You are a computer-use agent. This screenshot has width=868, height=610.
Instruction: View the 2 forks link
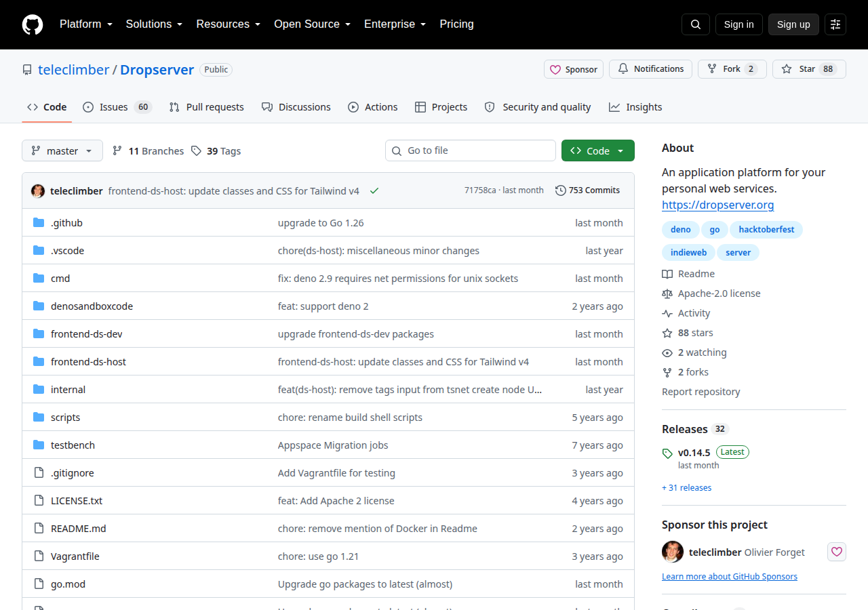coord(686,372)
